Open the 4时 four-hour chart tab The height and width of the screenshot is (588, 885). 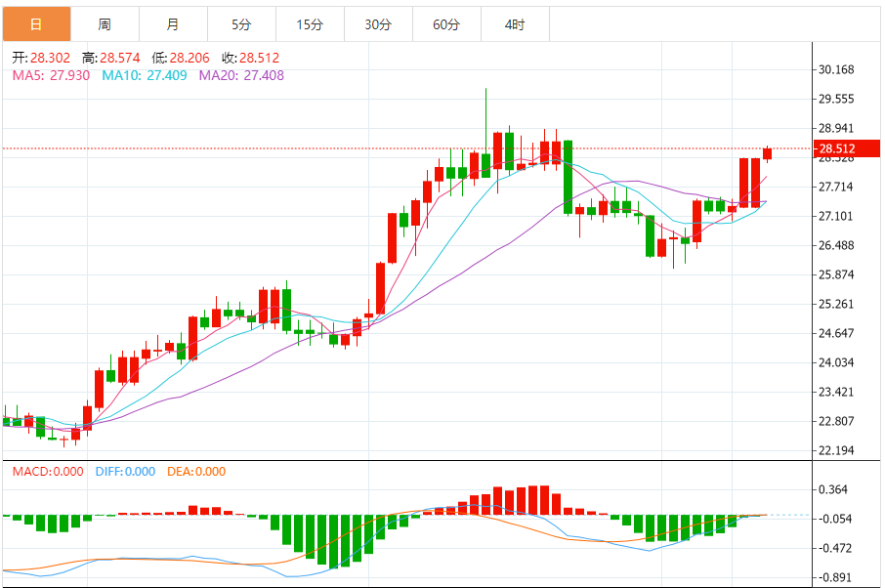tap(515, 24)
